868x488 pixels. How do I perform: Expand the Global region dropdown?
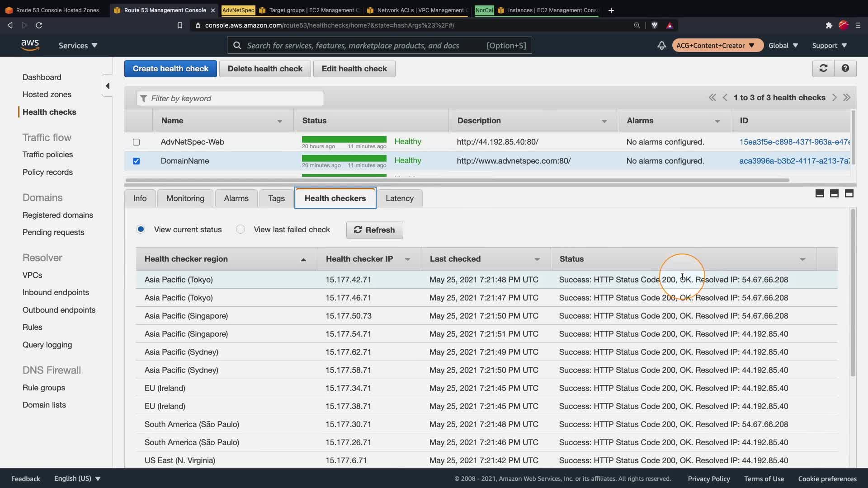[x=783, y=45]
